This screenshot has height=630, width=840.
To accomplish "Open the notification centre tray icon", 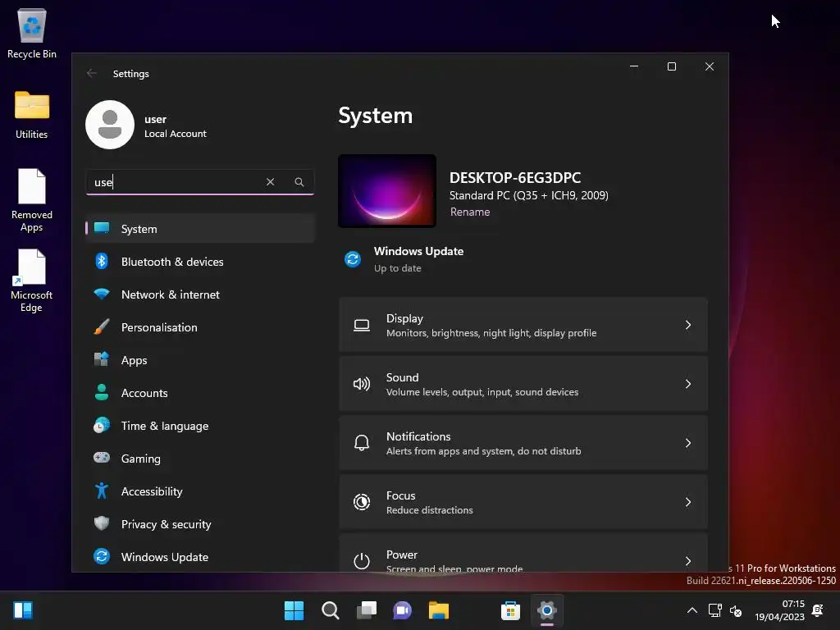I will (x=818, y=610).
